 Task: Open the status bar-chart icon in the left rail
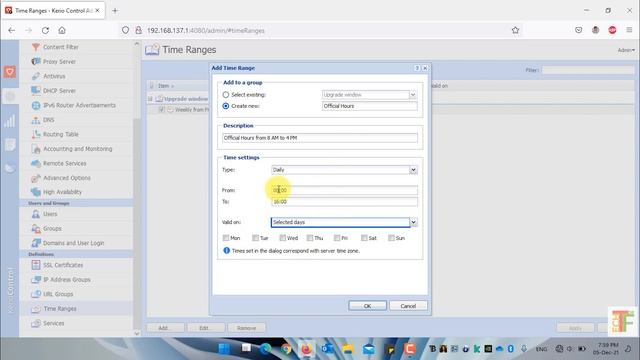click(10, 121)
